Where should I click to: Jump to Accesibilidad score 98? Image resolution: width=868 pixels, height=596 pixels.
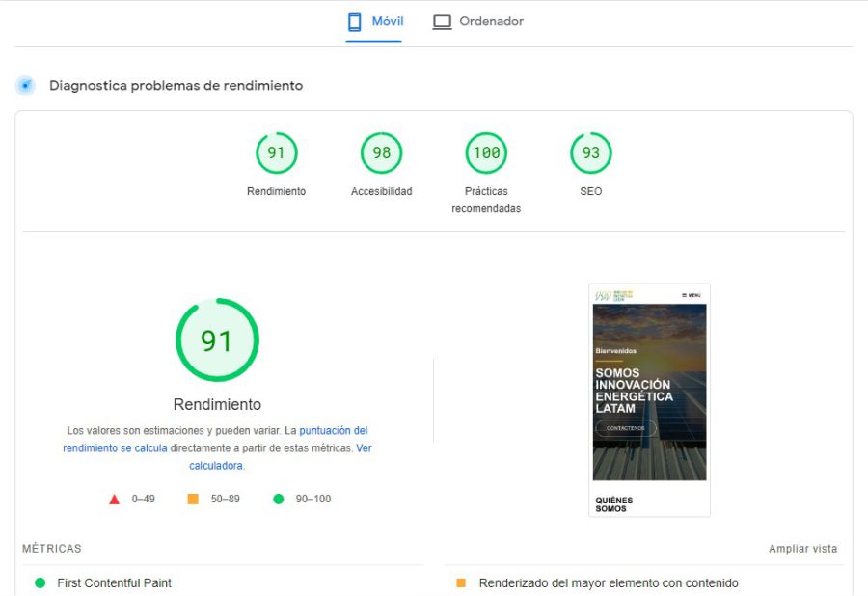(x=381, y=153)
